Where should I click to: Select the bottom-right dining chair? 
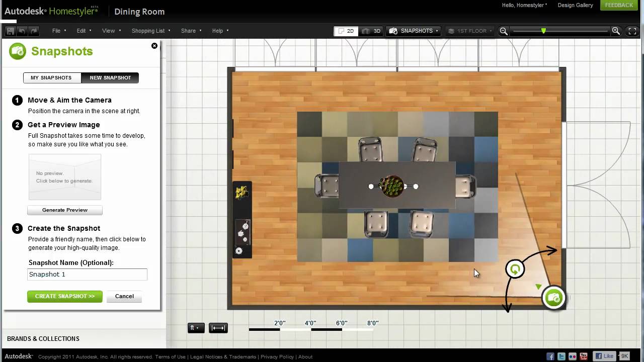tap(421, 223)
